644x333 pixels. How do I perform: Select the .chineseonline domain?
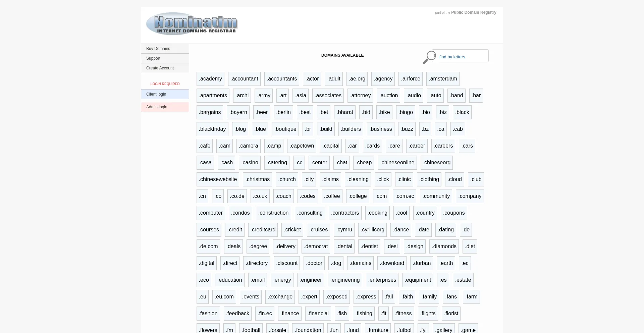397,163
